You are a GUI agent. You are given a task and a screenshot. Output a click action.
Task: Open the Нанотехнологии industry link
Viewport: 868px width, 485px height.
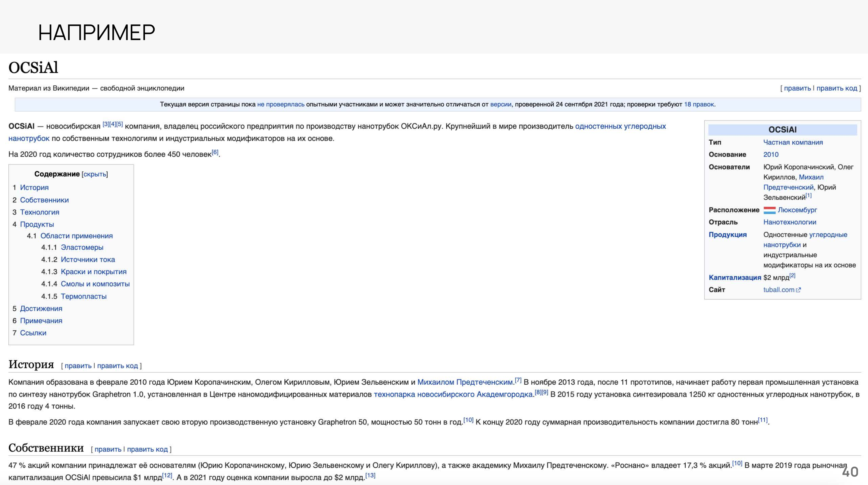click(x=790, y=222)
